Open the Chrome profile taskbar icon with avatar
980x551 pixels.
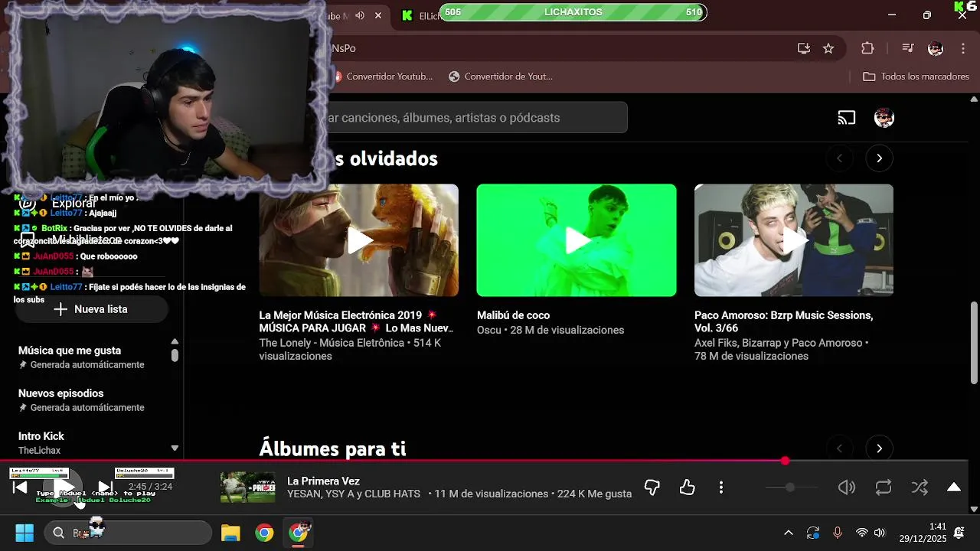(299, 533)
